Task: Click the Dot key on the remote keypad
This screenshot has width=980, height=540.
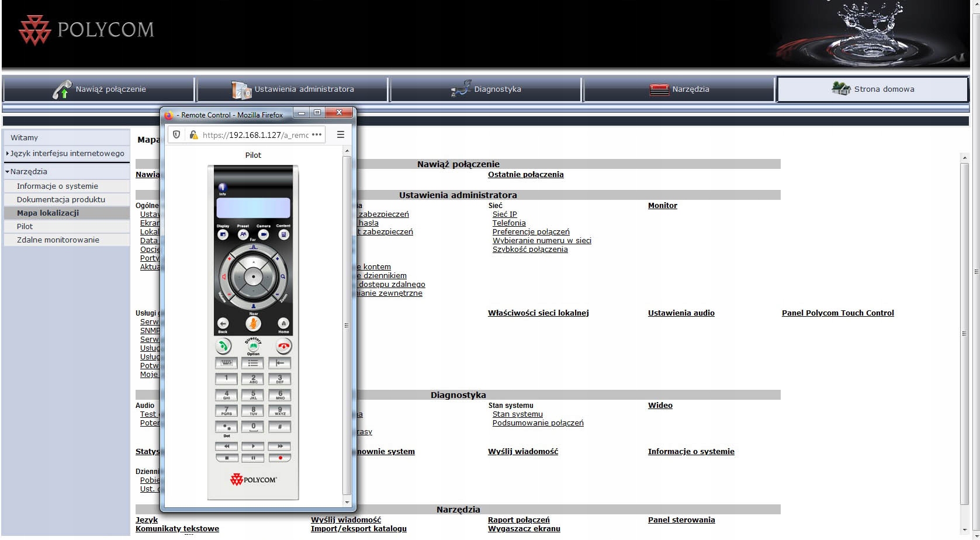Action: pyautogui.click(x=226, y=427)
